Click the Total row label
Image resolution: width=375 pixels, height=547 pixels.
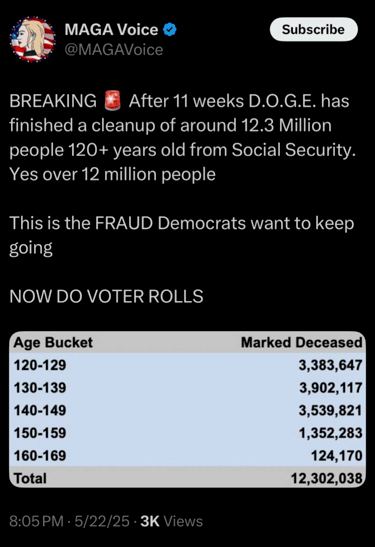click(30, 478)
